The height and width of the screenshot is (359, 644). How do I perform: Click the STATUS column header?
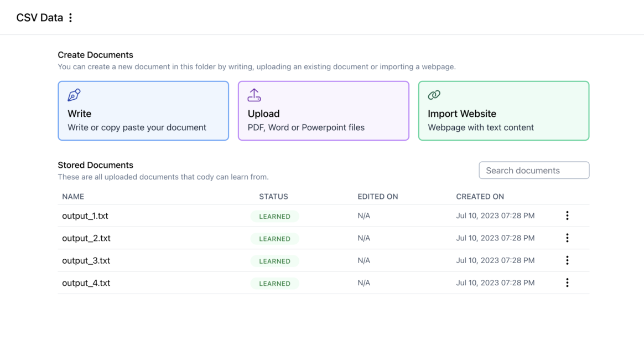pyautogui.click(x=273, y=197)
